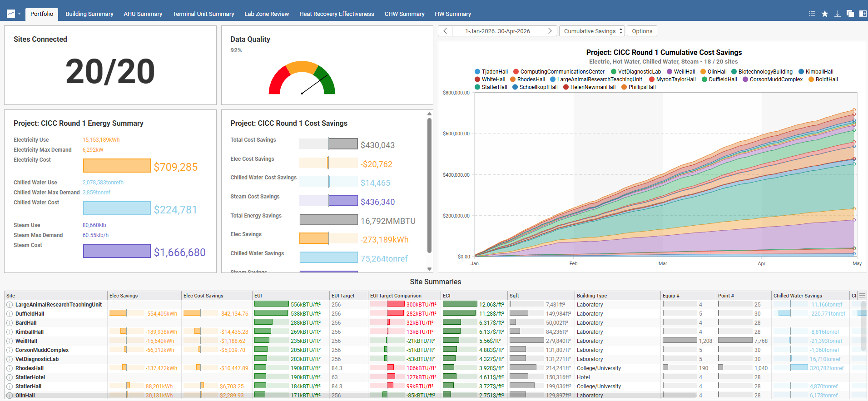
Task: Click the Cost Savings panel scroll-up arrow
Action: click(429, 114)
